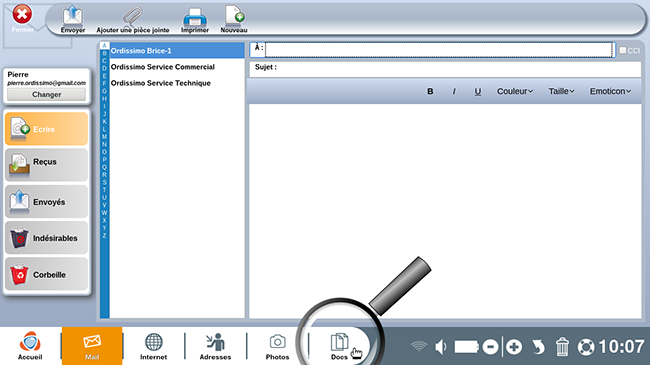Toggle bold formatting B

(430, 91)
